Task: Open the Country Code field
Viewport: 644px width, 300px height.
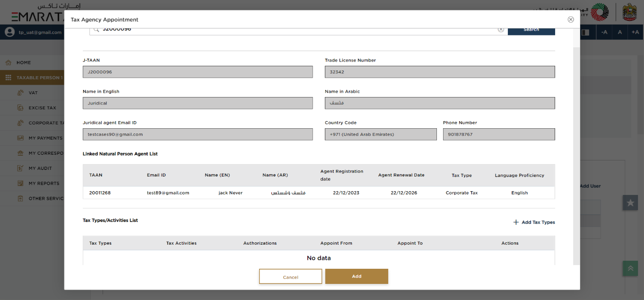Action: click(x=381, y=134)
